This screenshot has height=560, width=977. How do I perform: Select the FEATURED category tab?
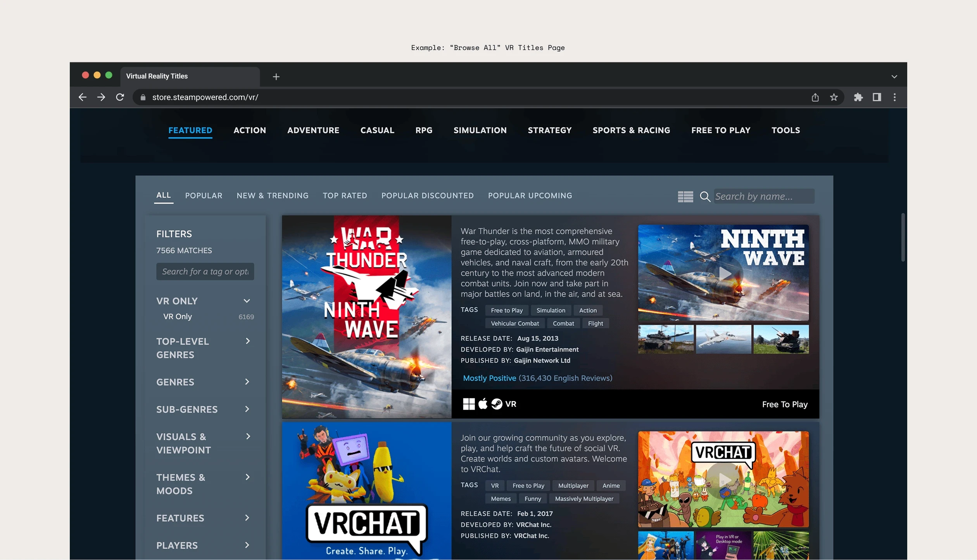click(190, 130)
